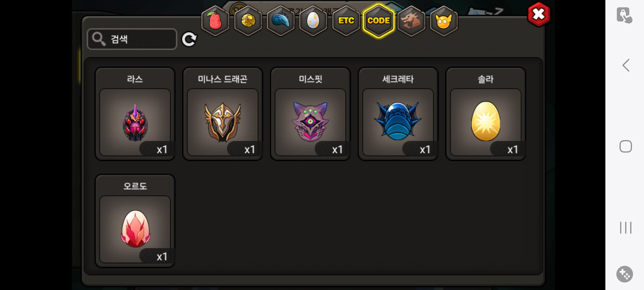Open the brown dragon head category tab

pos(411,21)
